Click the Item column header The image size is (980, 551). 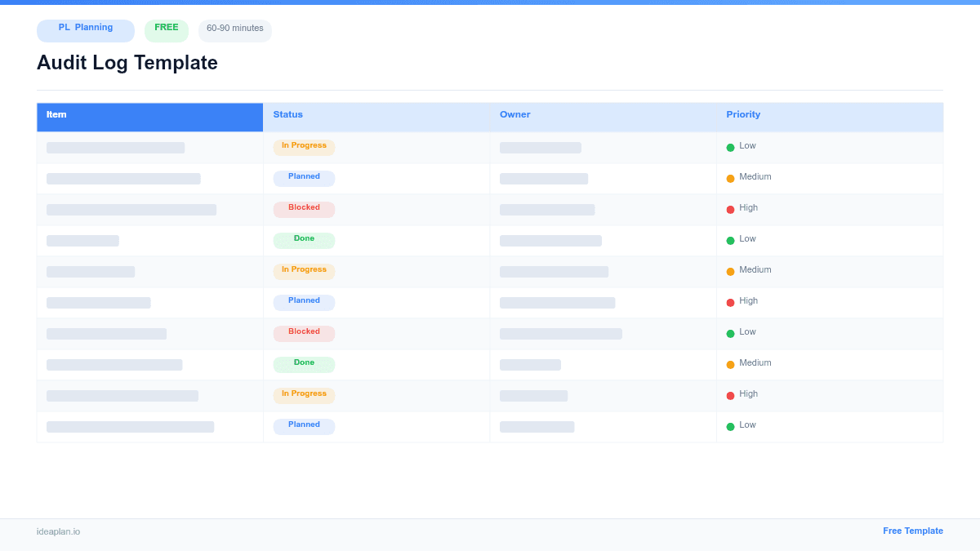tap(56, 114)
